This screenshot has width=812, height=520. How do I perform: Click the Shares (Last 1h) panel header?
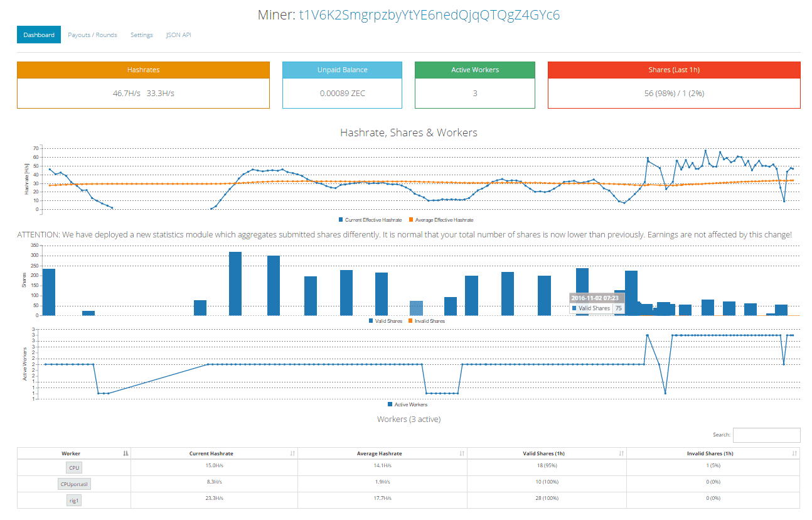pos(674,70)
